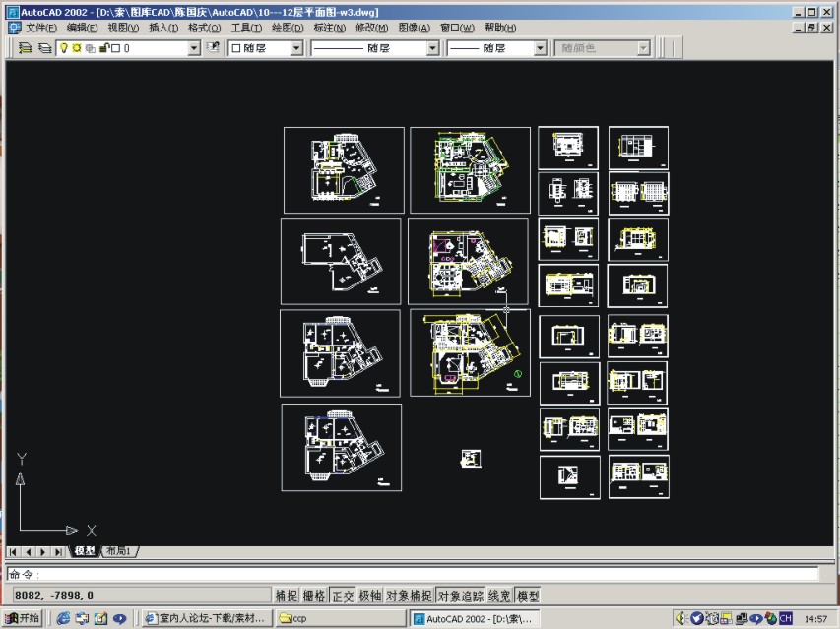The height and width of the screenshot is (629, 840).
Task: Click the network computers tray icon
Action: tap(742, 618)
